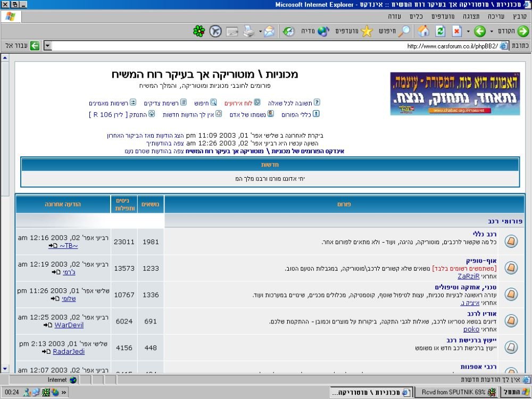The image size is (532, 399).
Task: Open History clock icon in toolbar
Action: 288,31
